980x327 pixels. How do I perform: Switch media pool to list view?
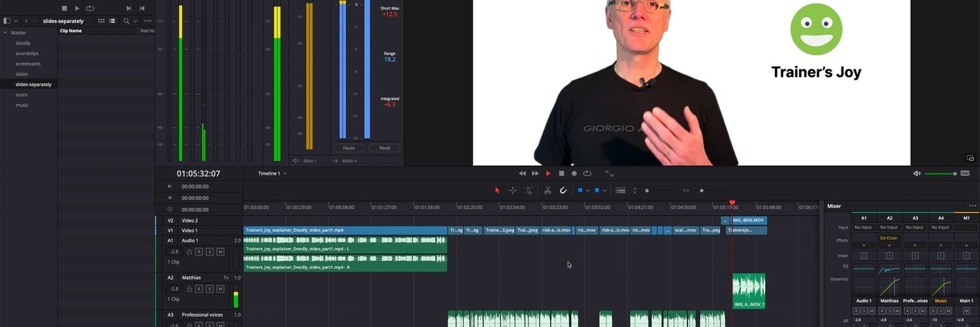click(x=112, y=21)
